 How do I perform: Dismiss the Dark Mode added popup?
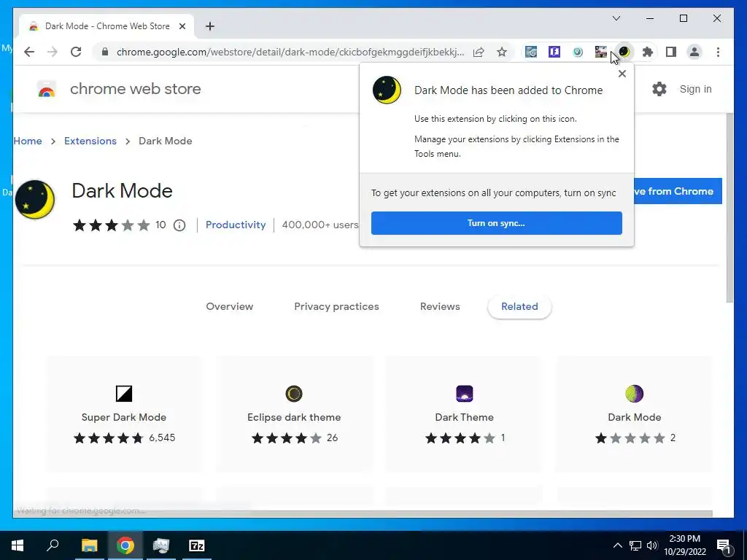coord(622,74)
